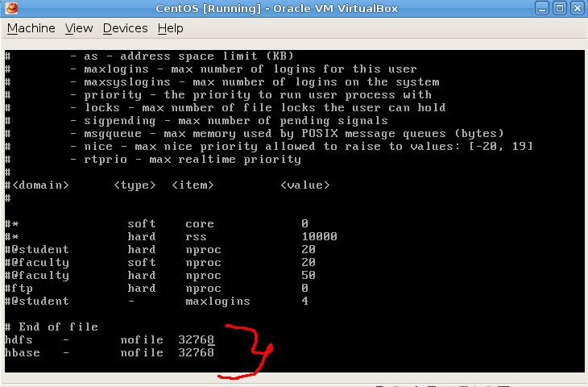Open the Devices menu
Viewport: 588px width, 387px height.
(x=125, y=28)
